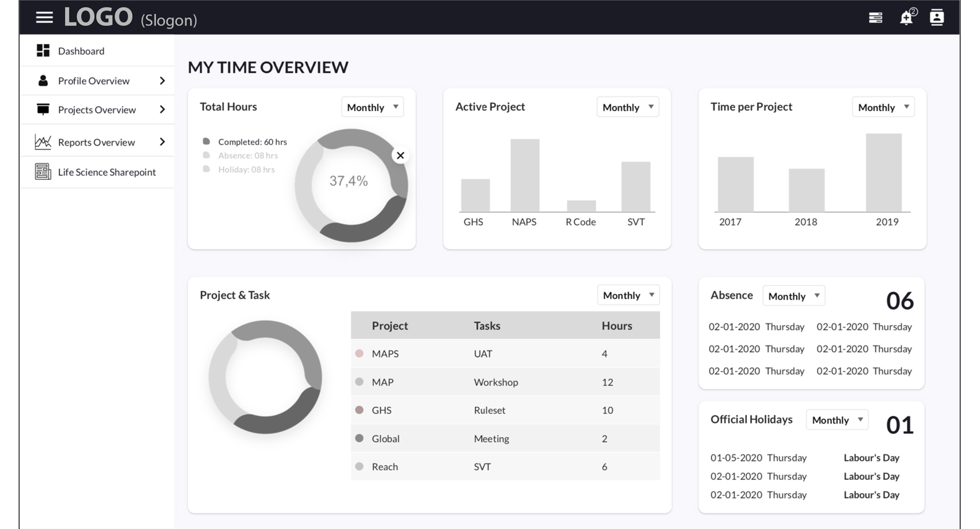Click the Projects Overview presentation icon

(x=43, y=110)
